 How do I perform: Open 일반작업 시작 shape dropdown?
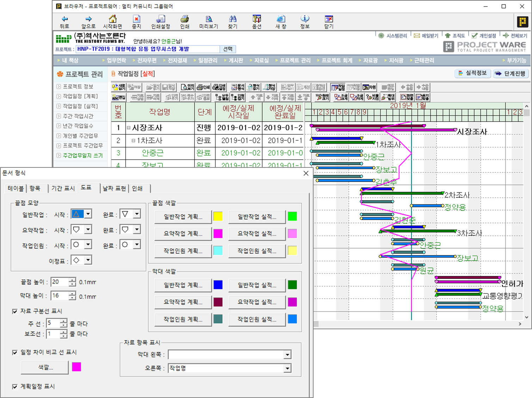pyautogui.click(x=88, y=214)
